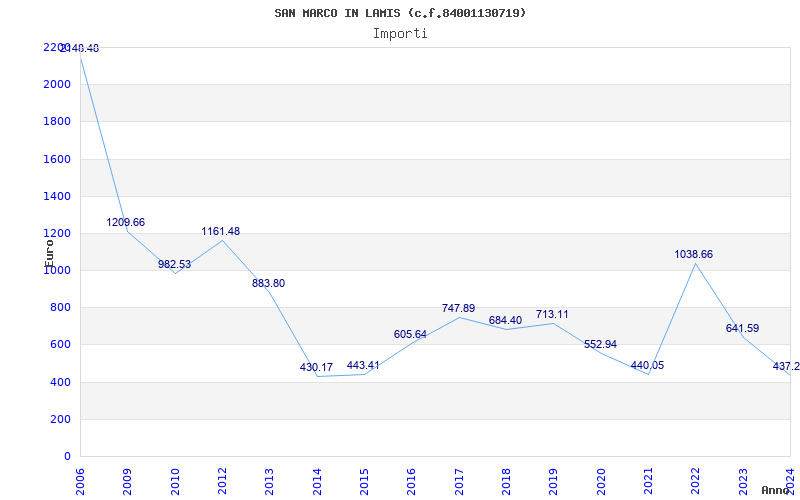Click the x-axis year 2010

pos(175,482)
